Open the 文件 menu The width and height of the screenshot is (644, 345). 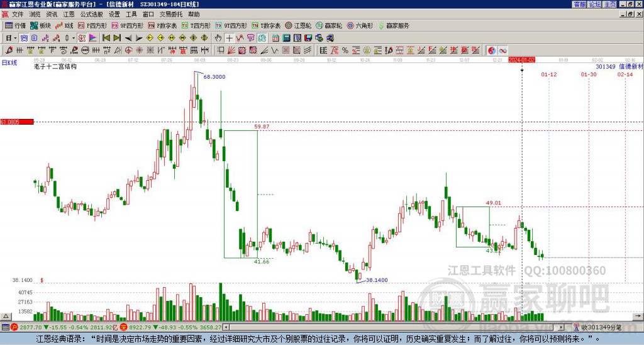18,14
